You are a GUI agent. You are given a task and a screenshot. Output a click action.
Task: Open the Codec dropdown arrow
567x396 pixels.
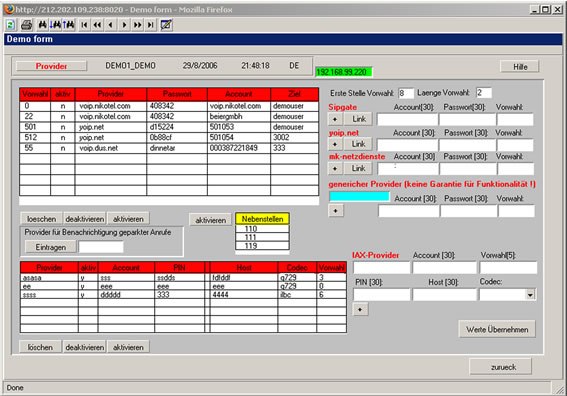(x=530, y=295)
